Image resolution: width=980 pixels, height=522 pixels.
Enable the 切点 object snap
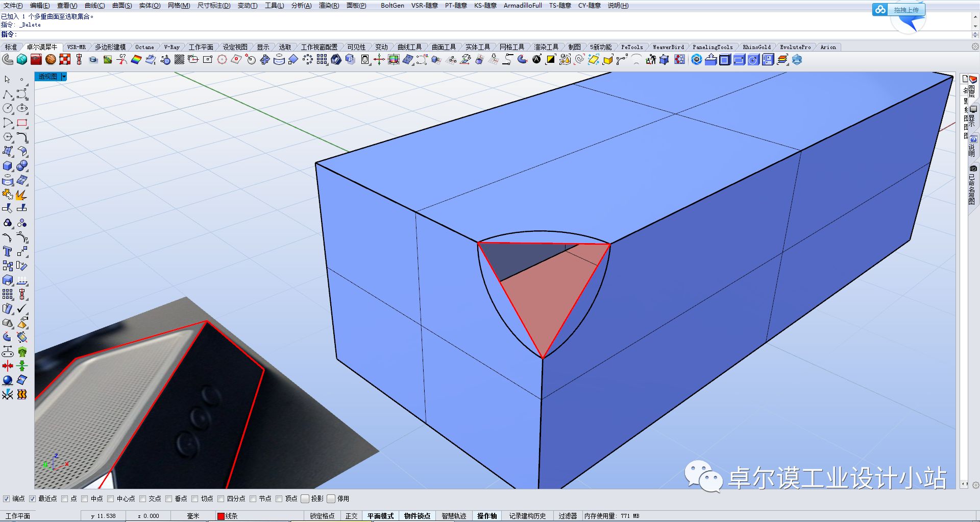194,499
